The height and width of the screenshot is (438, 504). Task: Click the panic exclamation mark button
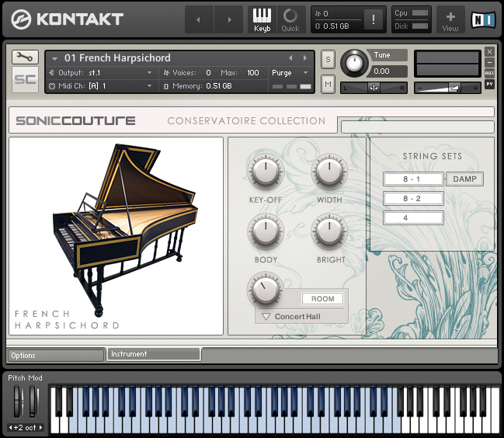pos(374,19)
